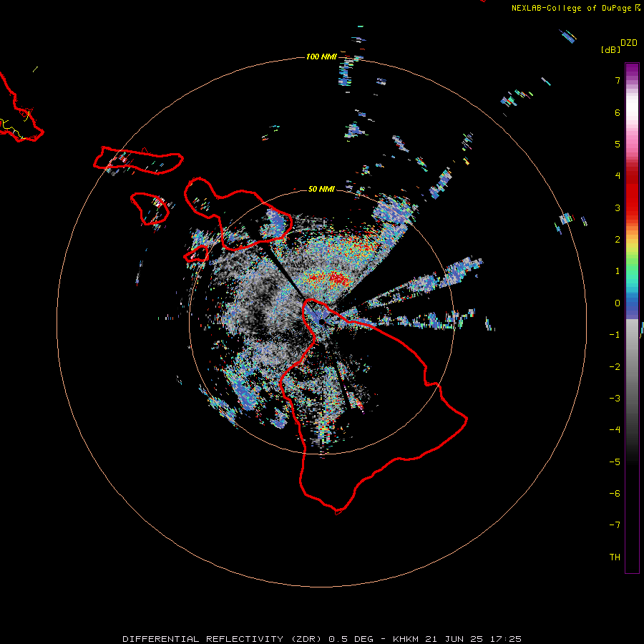This screenshot has height=644, width=644.
Task: Click the KHKM station identifier in caption
Action: (x=406, y=639)
